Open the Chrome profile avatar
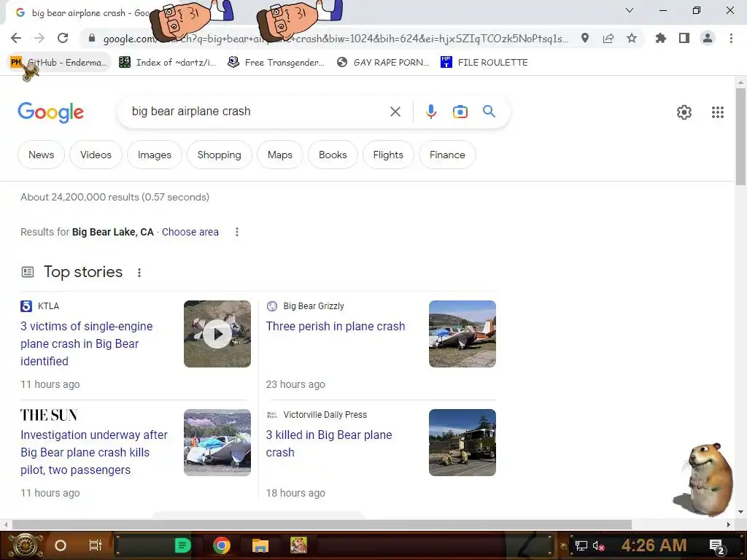The width and height of the screenshot is (747, 560). coord(708,38)
